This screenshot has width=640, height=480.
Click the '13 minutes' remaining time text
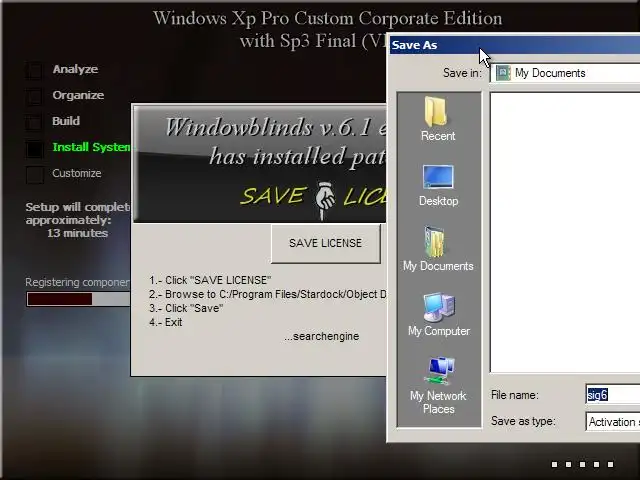click(x=78, y=233)
